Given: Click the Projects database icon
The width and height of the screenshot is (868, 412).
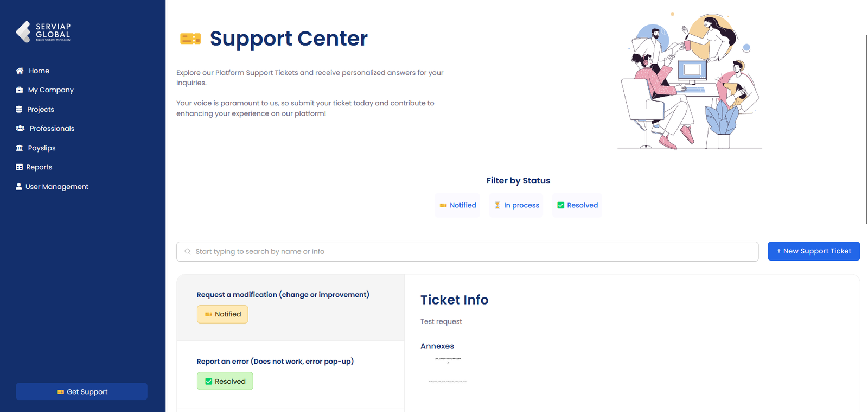Looking at the screenshot, I should coord(19,110).
